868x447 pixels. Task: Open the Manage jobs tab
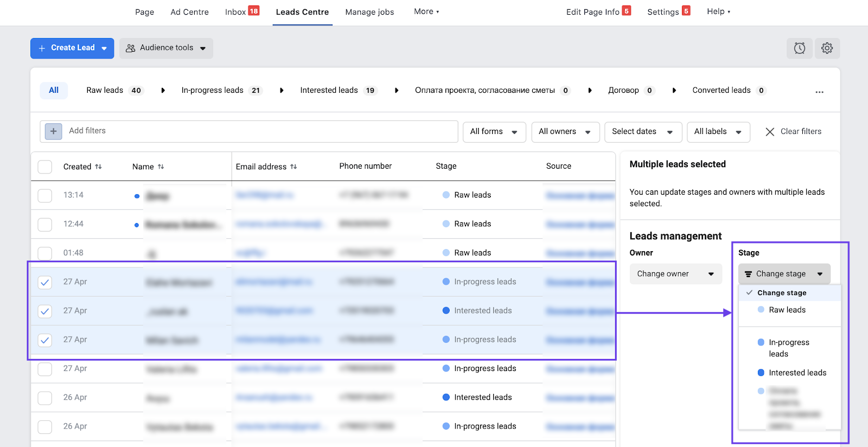tap(369, 12)
